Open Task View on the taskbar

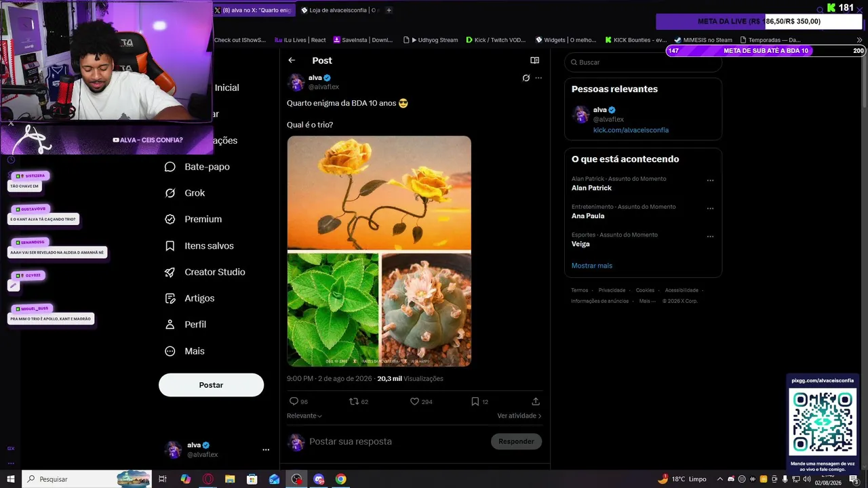click(163, 479)
